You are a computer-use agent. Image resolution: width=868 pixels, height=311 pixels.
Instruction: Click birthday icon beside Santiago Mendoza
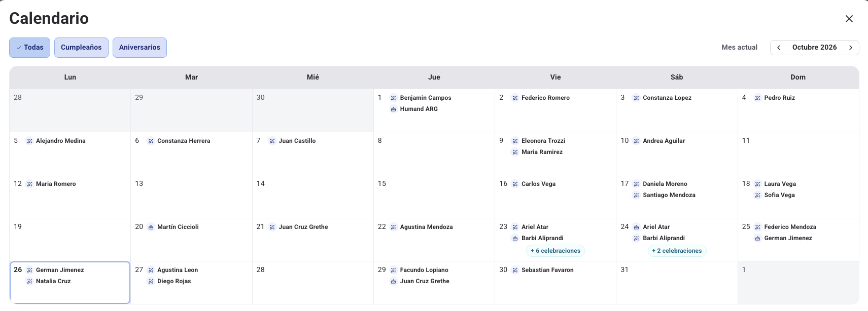(636, 195)
